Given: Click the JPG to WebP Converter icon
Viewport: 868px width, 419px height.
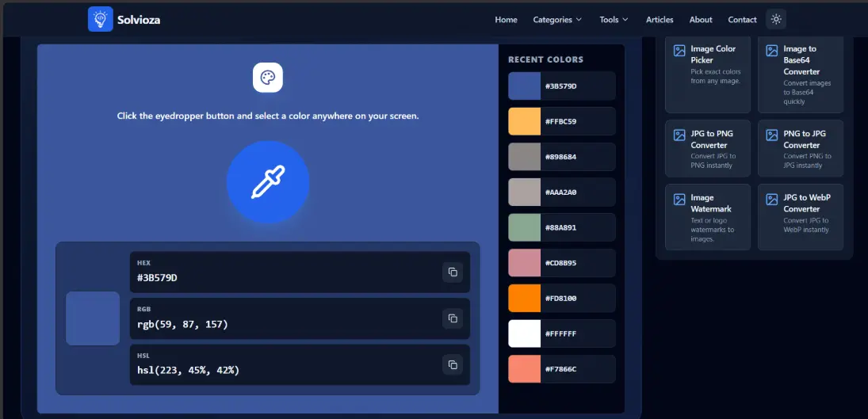Looking at the screenshot, I should point(771,200).
